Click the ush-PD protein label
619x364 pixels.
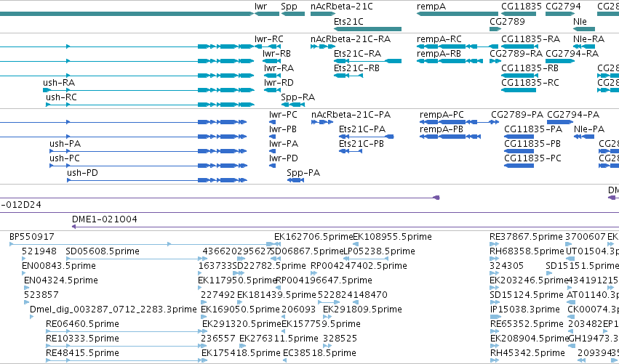tap(82, 173)
